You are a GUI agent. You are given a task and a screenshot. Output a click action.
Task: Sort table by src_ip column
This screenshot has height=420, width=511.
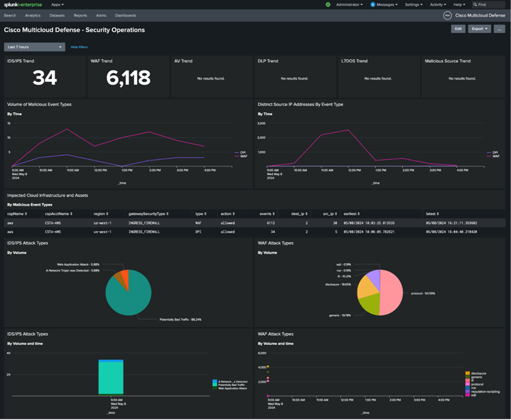330,214
